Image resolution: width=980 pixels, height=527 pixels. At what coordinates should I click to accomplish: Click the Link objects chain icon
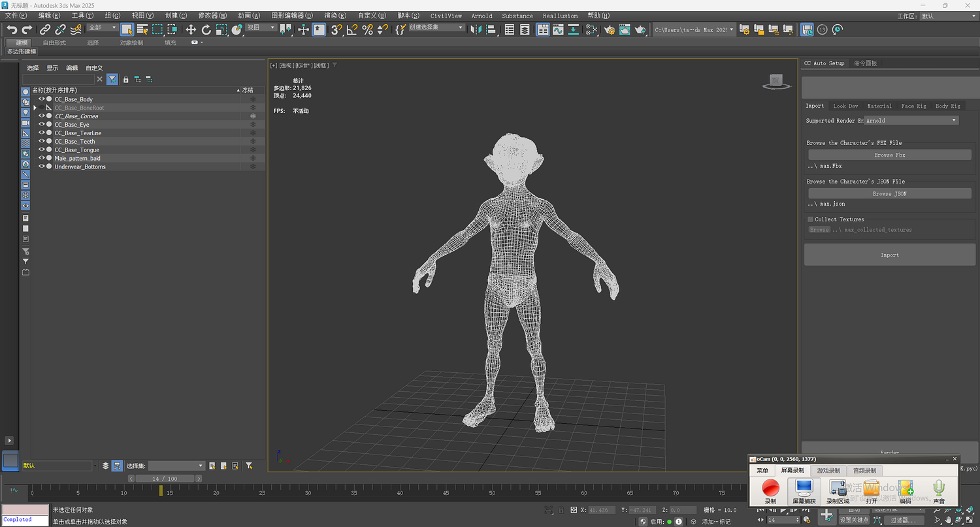pos(45,29)
